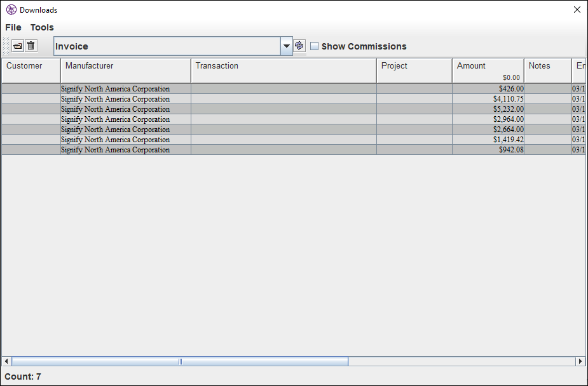This screenshot has width=588, height=386.
Task: Click the horizontal scrollbar thumb
Action: click(180, 361)
